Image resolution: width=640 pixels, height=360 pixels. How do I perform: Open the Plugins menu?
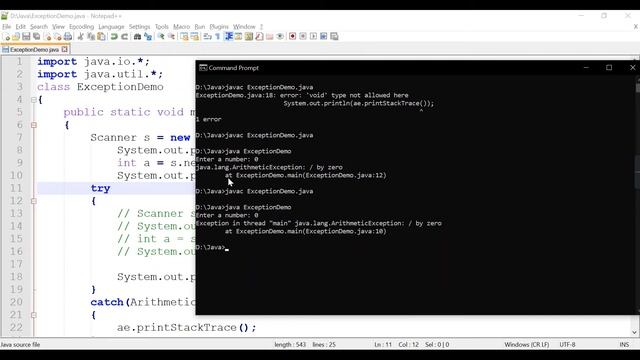219,27
